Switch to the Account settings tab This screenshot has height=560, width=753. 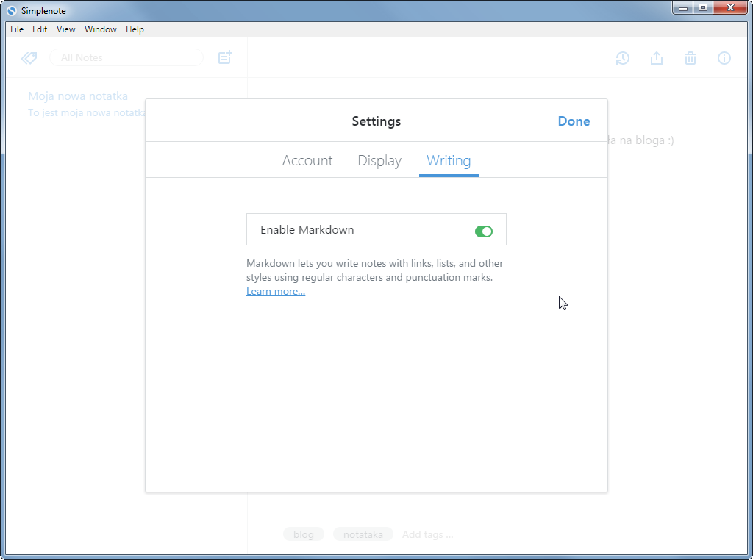click(x=307, y=160)
